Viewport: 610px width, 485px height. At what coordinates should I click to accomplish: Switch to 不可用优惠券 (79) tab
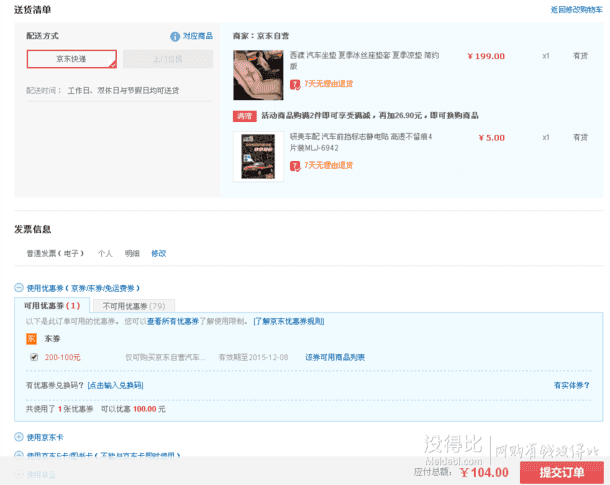tap(134, 306)
